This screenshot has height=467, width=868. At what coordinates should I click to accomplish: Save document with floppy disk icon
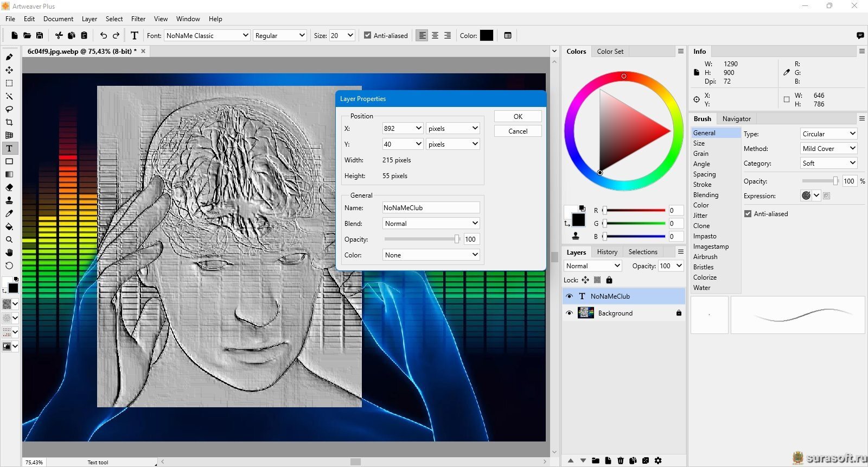[x=40, y=35]
